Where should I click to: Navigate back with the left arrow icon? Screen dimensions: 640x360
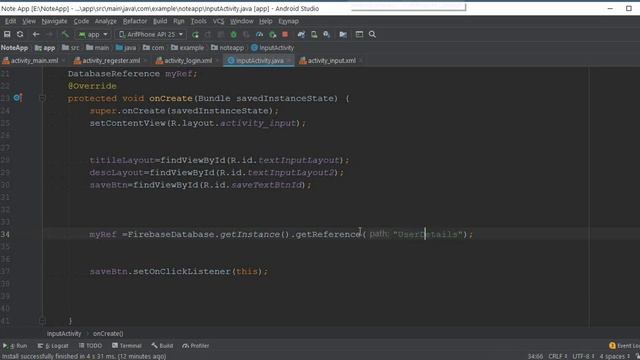click(36, 34)
